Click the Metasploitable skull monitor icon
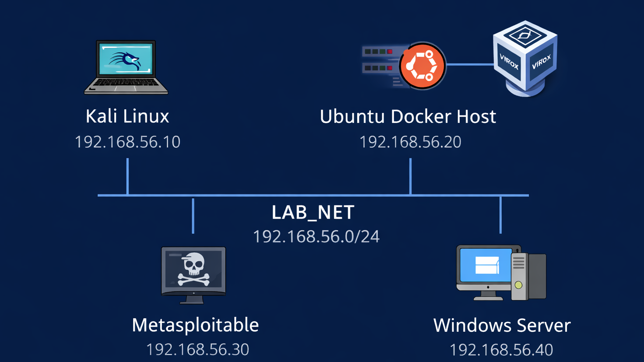The width and height of the screenshot is (644, 362). coord(194,275)
